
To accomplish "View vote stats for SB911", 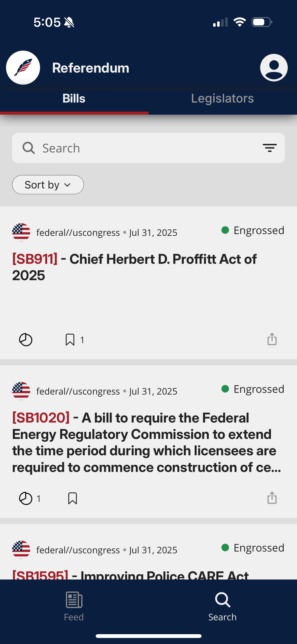I will [x=26, y=340].
